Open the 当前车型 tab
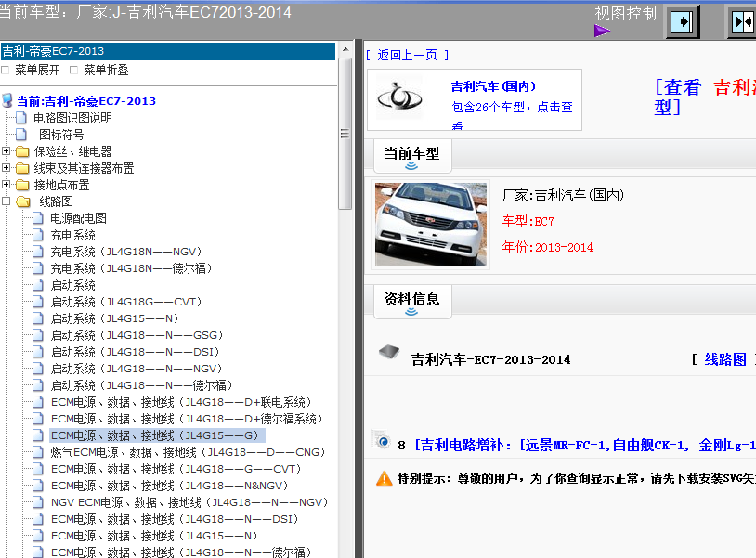This screenshot has height=558, width=756. pyautogui.click(x=412, y=155)
